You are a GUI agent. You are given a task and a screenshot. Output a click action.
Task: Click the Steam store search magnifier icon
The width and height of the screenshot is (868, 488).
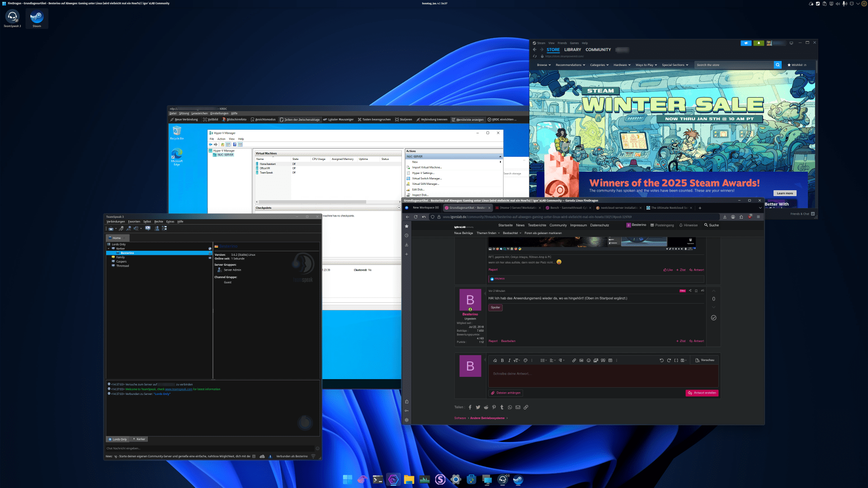pos(778,65)
